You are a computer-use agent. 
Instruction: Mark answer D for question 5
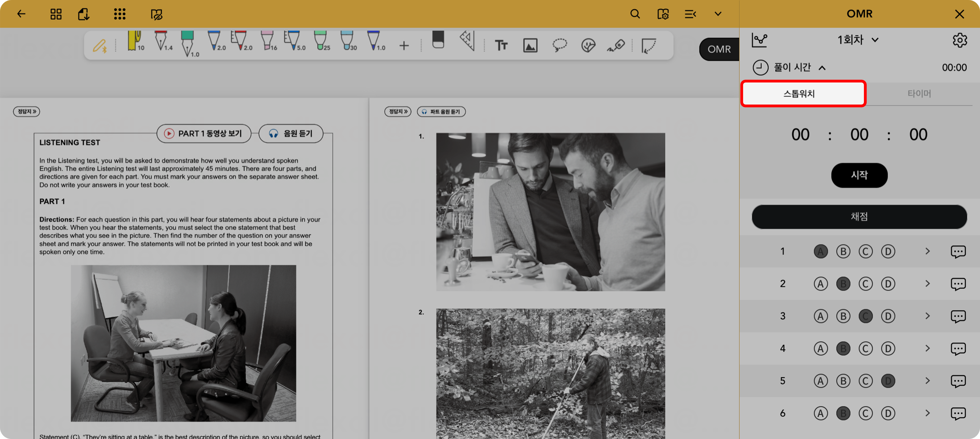point(888,381)
